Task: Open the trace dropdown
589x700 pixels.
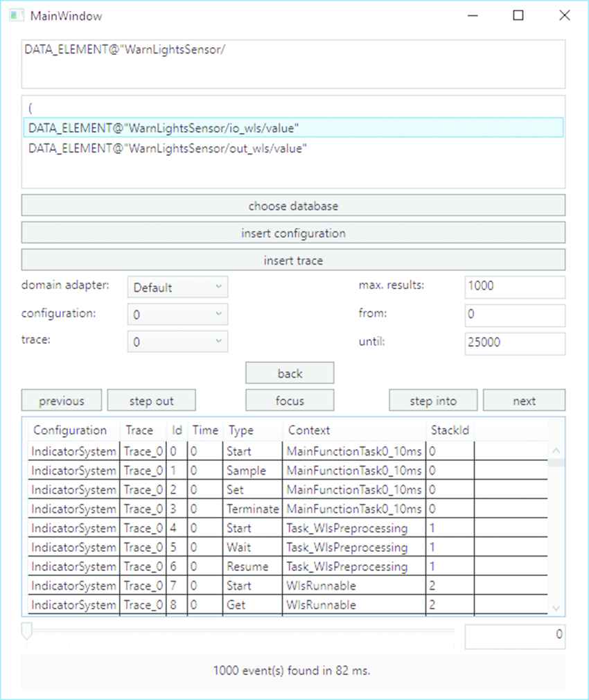Action: coord(177,342)
